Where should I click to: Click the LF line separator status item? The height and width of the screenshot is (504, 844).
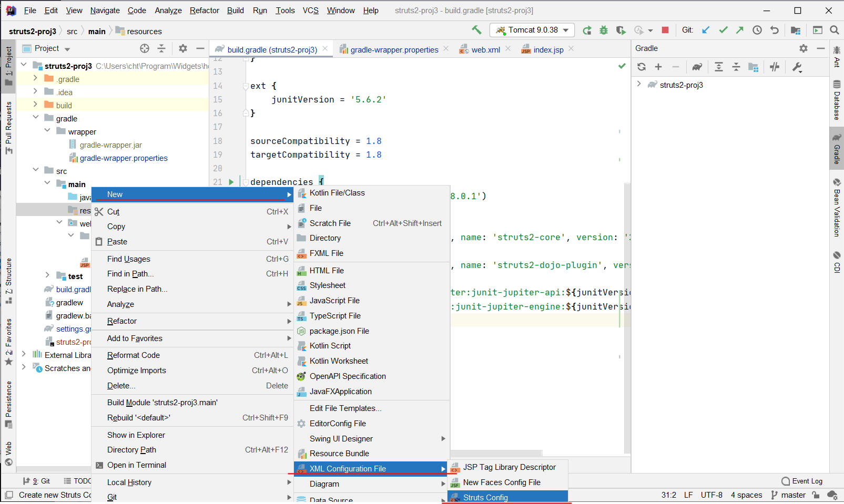pos(688,495)
